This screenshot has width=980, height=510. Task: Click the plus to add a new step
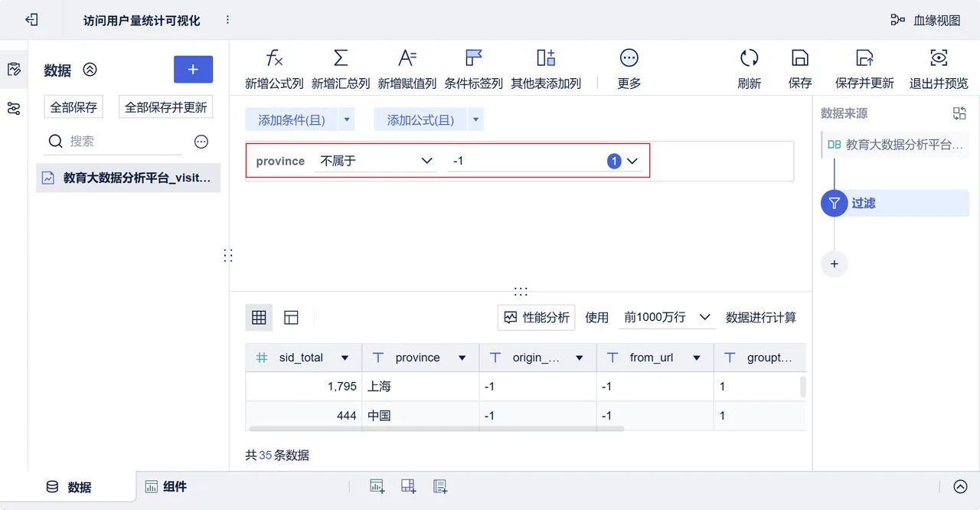(x=835, y=263)
